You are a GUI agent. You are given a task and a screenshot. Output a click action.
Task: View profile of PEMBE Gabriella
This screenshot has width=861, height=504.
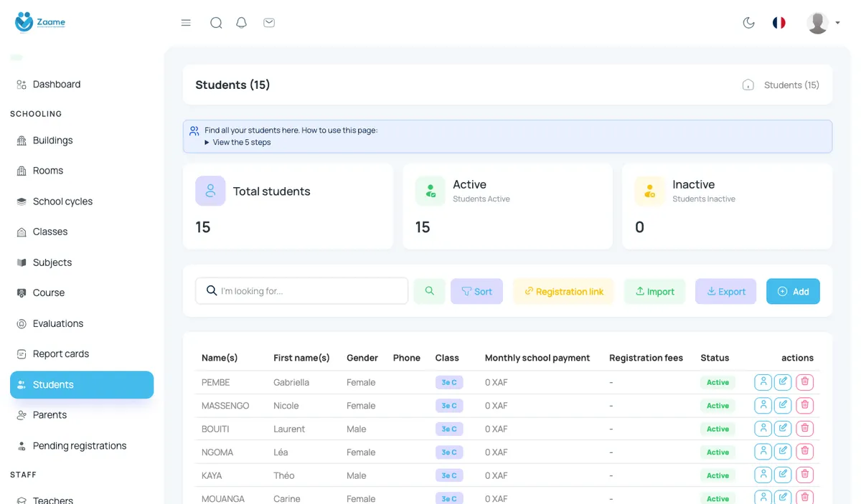(763, 382)
